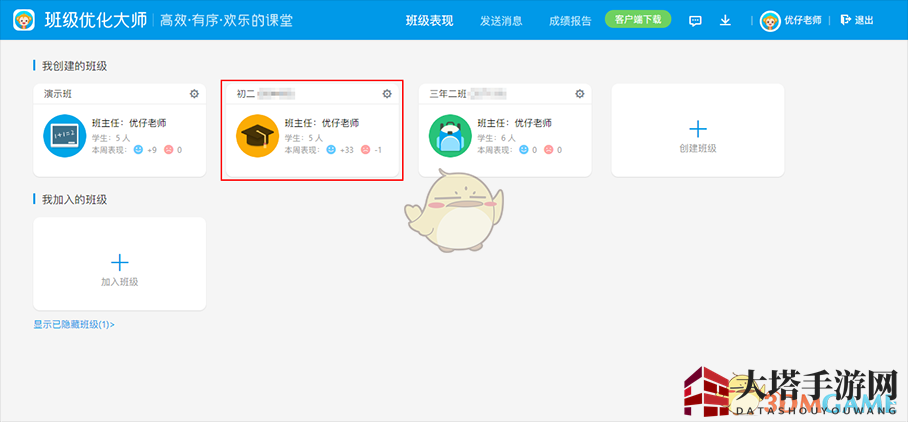Click blue smiley face in 初二 card
Image resolution: width=908 pixels, height=422 pixels.
click(331, 150)
